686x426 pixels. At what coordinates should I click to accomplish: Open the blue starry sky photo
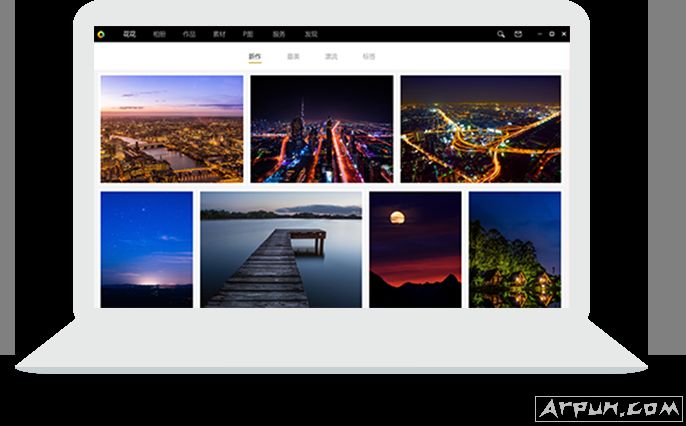click(x=147, y=250)
